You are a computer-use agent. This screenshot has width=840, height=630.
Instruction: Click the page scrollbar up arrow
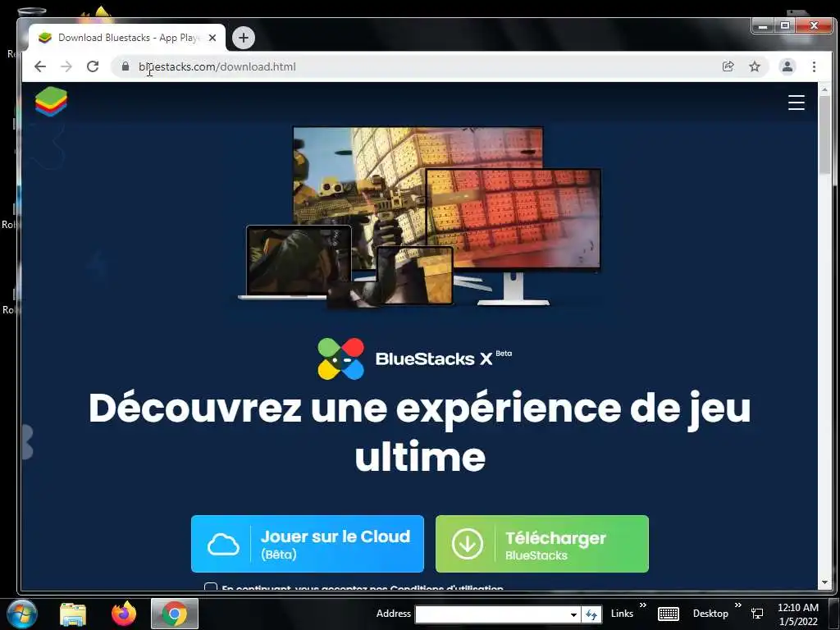click(x=824, y=89)
